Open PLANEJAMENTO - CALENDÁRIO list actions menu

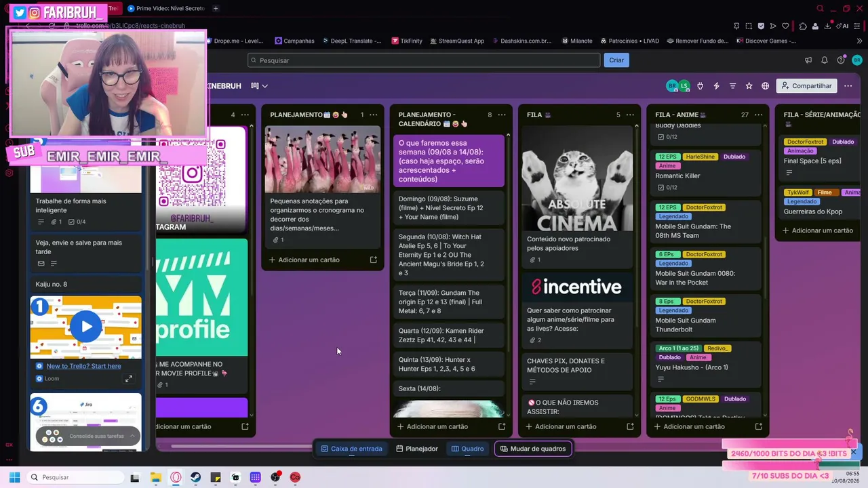pyautogui.click(x=502, y=115)
